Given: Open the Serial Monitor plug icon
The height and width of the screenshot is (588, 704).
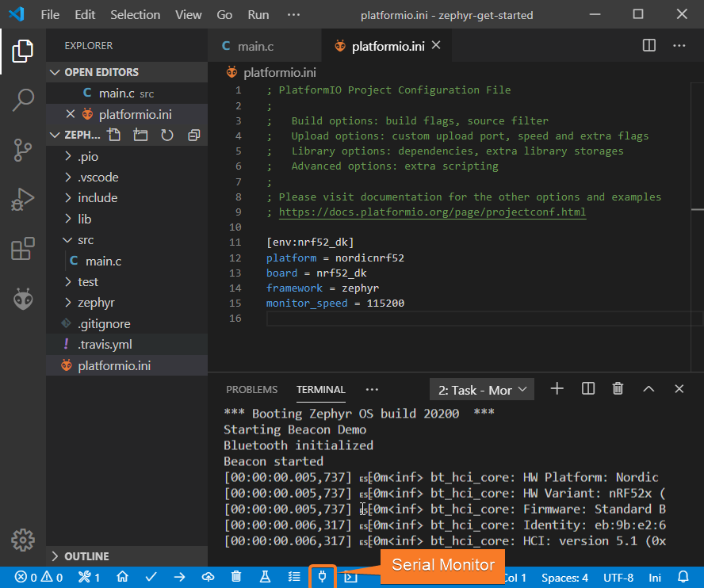Looking at the screenshot, I should click(323, 577).
